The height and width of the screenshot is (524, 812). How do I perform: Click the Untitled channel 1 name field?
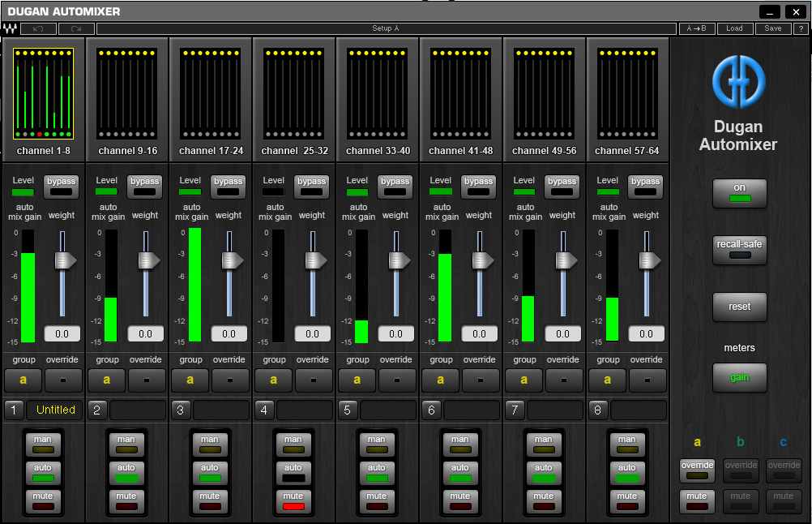(x=54, y=410)
